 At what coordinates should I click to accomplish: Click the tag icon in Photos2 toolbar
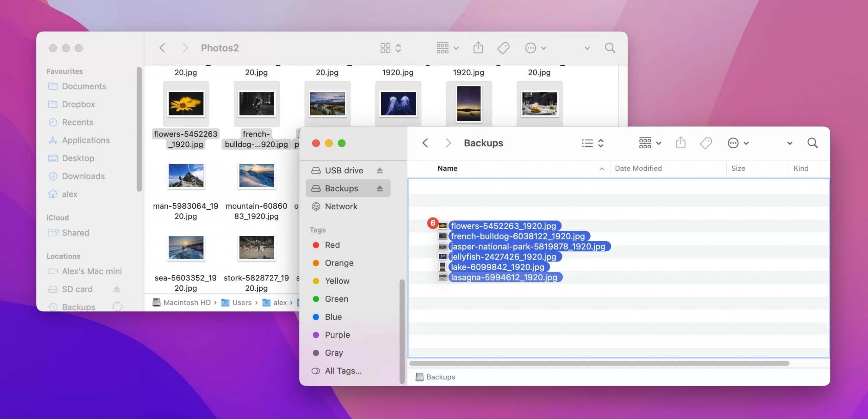[503, 47]
